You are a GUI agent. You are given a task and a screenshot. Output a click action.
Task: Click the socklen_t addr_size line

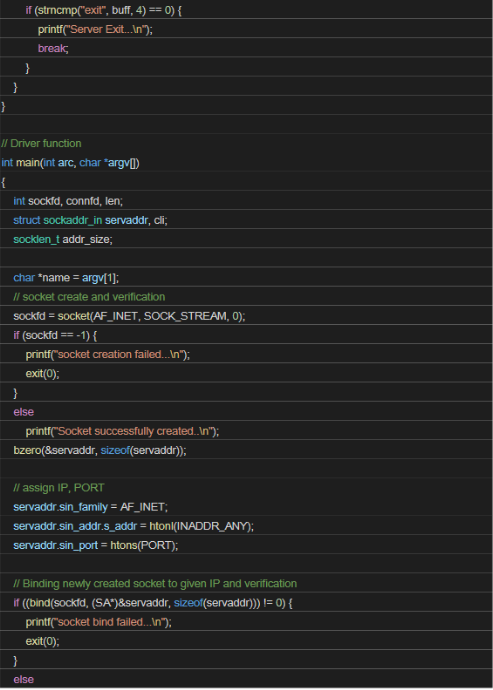point(63,239)
